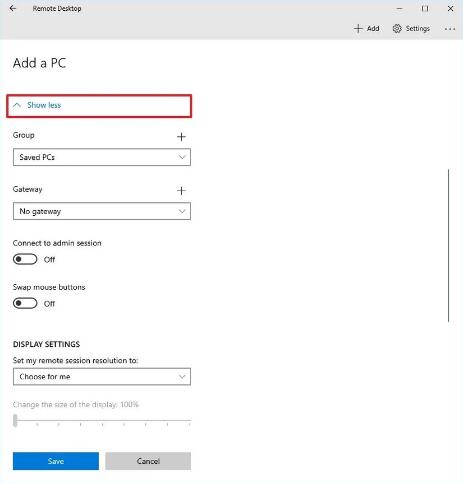The image size is (463, 483).
Task: Click the Add menu item label
Action: (x=373, y=29)
